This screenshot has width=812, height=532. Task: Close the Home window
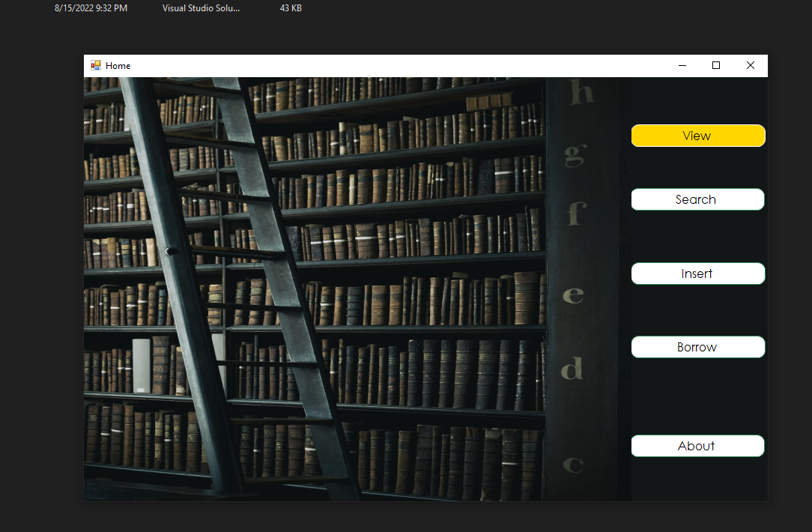tap(751, 65)
